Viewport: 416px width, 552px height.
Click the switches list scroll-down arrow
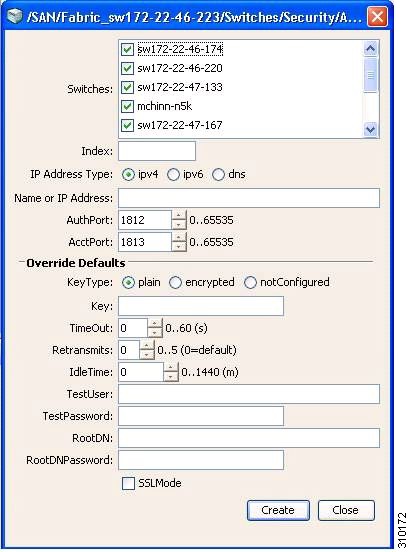370,129
